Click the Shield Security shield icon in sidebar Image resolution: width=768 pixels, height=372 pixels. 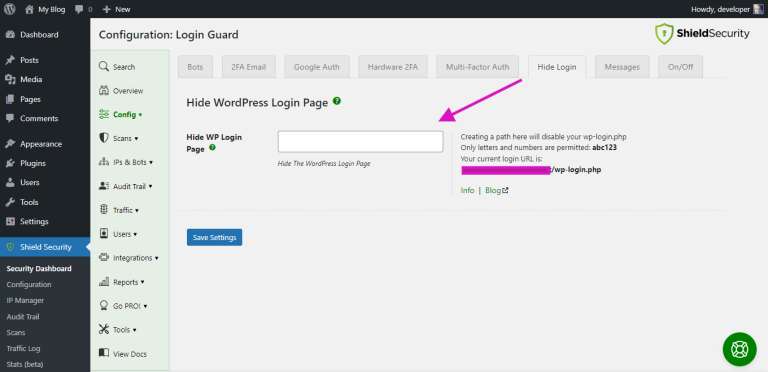(x=10, y=247)
